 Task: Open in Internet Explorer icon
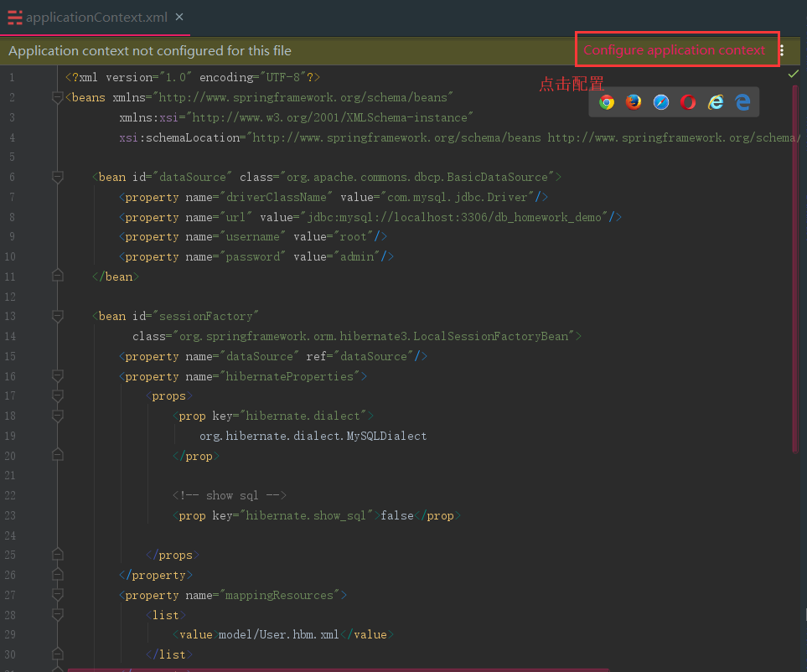coord(716,102)
